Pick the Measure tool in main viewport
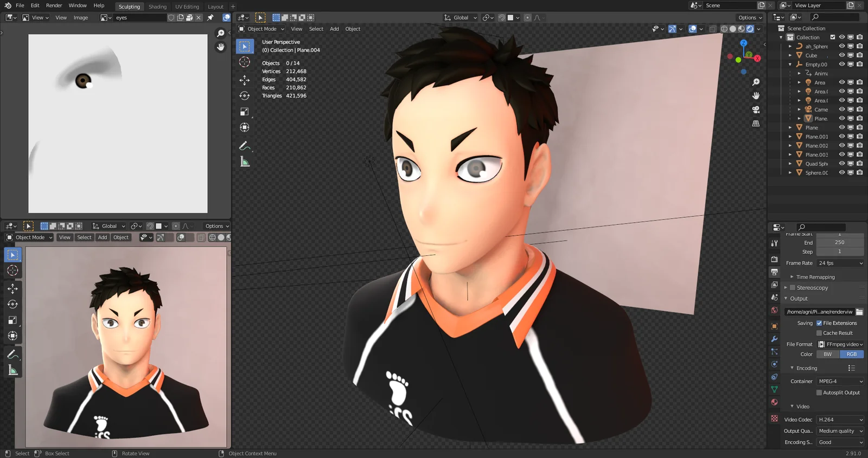The width and height of the screenshot is (868, 458). pos(245,162)
